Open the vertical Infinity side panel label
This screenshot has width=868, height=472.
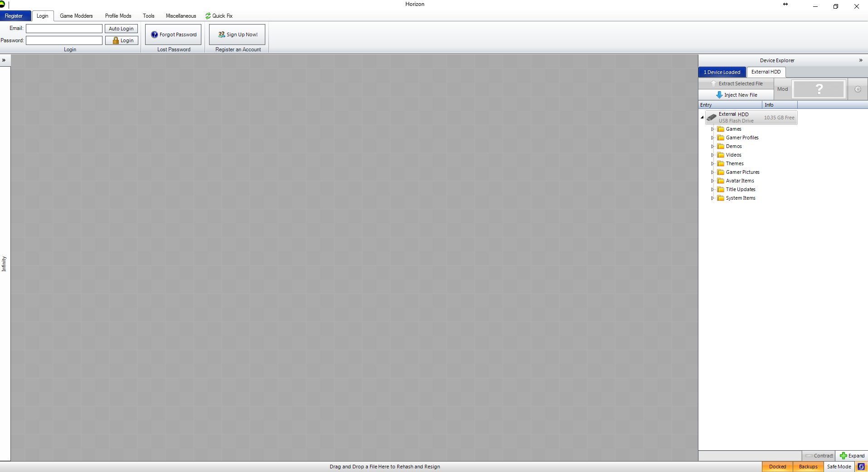(x=4, y=264)
